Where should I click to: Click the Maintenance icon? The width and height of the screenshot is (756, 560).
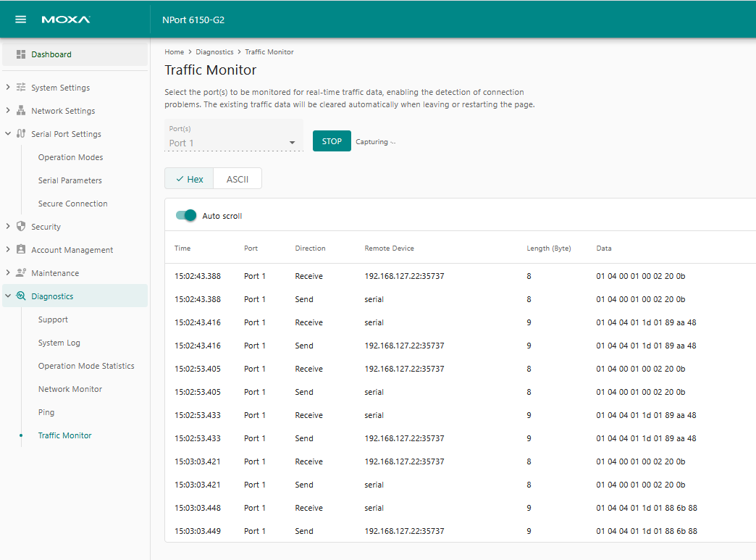[21, 273]
